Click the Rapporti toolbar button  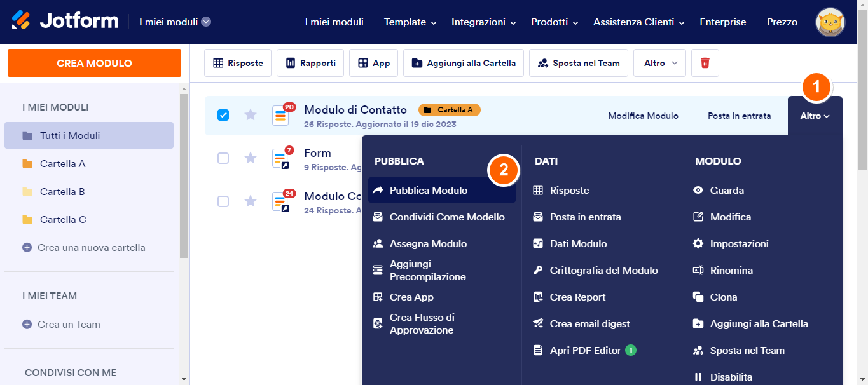310,63
